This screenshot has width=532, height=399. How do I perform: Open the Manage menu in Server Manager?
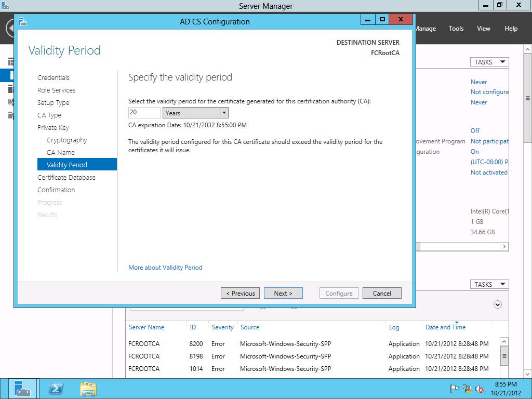tap(426, 29)
